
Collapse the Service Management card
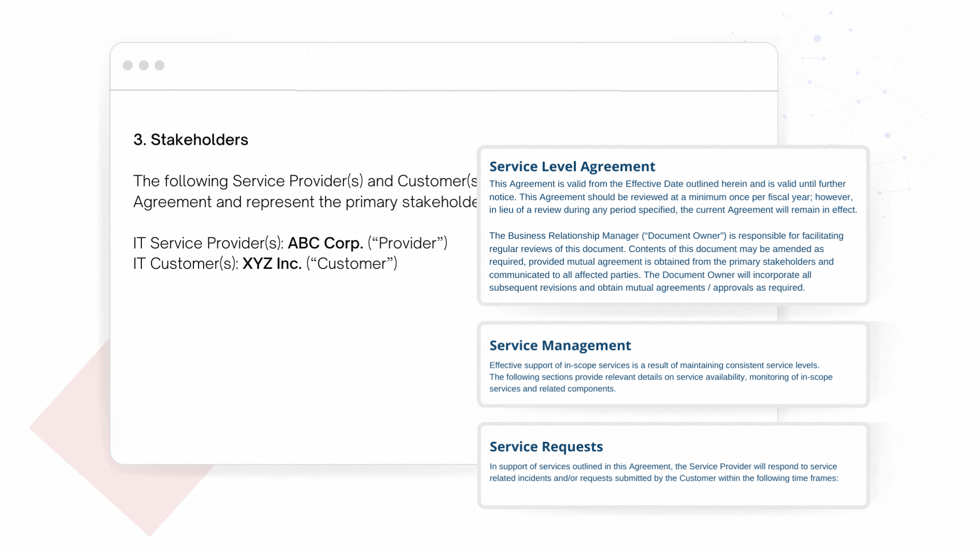pyautogui.click(x=673, y=363)
